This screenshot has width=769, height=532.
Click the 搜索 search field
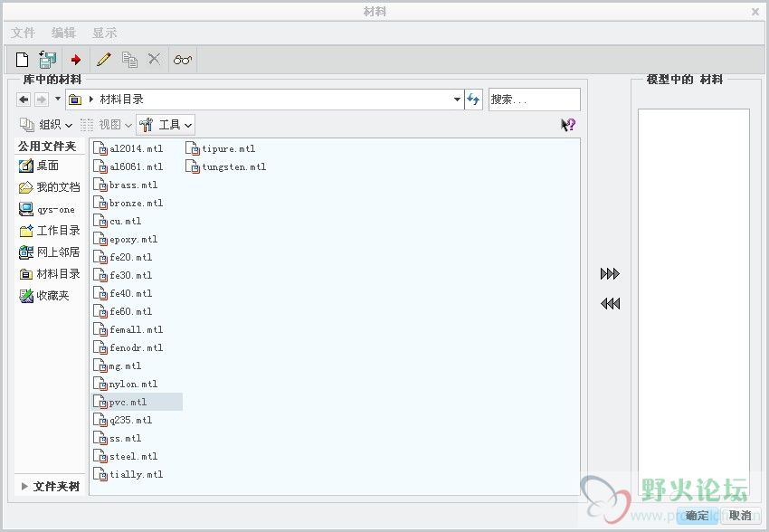(x=535, y=100)
